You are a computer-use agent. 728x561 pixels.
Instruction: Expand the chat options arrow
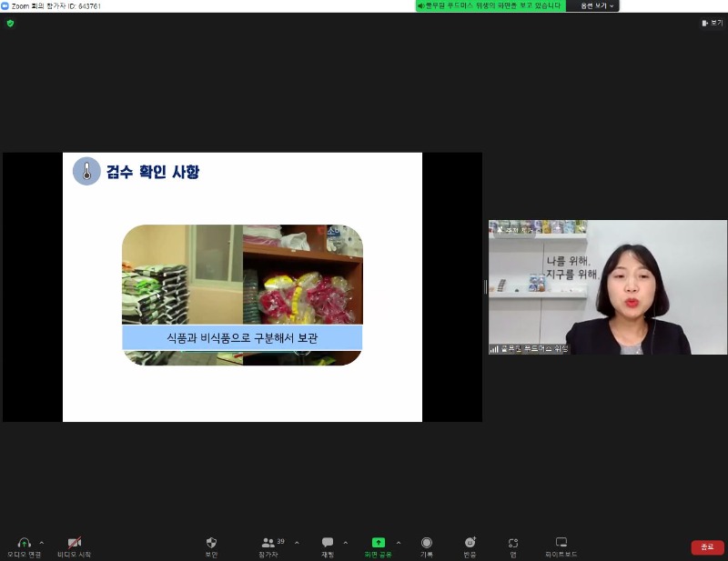coord(345,543)
